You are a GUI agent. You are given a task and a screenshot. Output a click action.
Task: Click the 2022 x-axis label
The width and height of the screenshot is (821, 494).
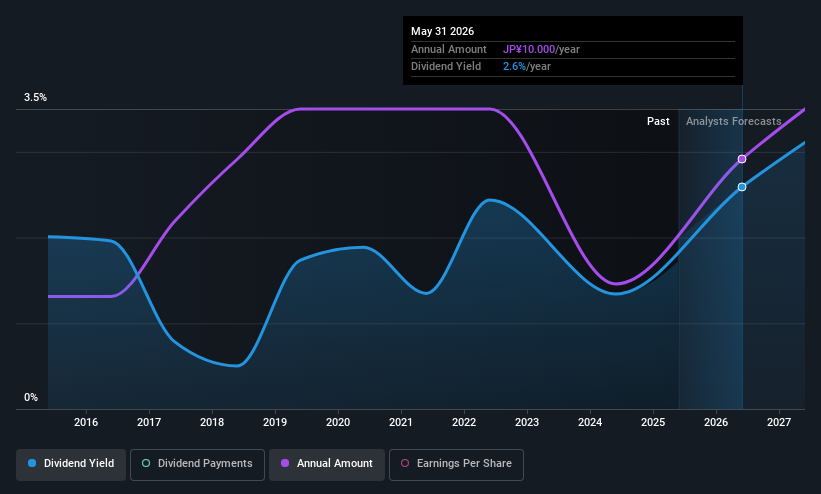tap(464, 422)
